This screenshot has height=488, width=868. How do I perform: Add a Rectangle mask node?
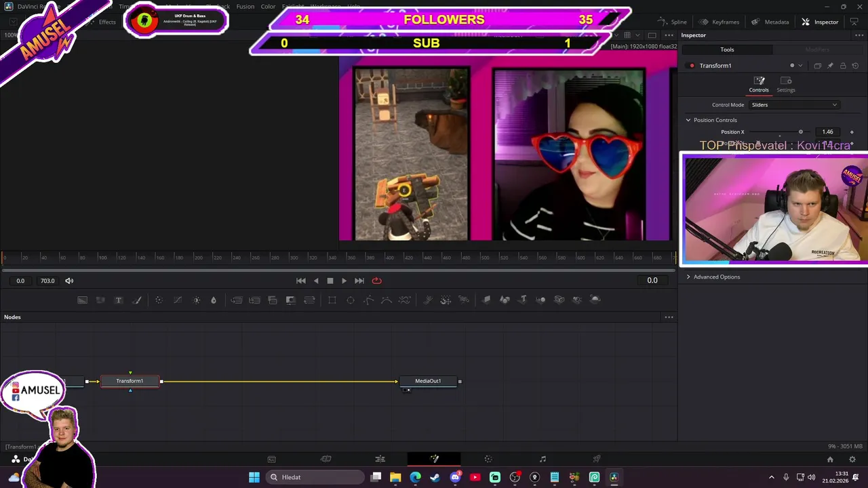pos(332,300)
